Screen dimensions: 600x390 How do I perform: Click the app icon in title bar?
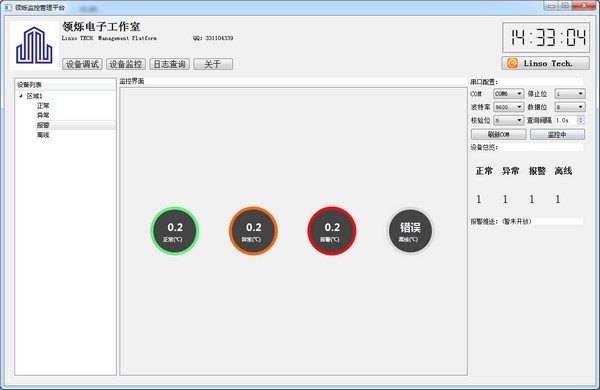[x=8, y=7]
